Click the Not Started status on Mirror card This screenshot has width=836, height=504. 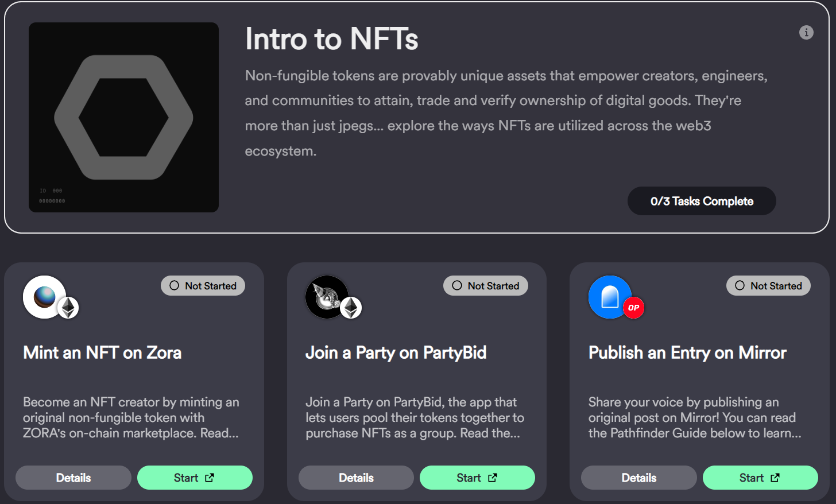768,286
